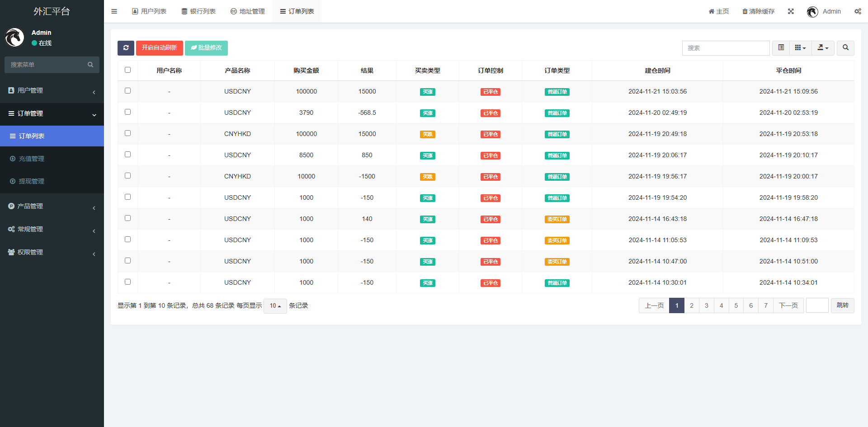The image size is (868, 427).
Task: Click the sidebar Admin profile avatar
Action: (x=14, y=38)
